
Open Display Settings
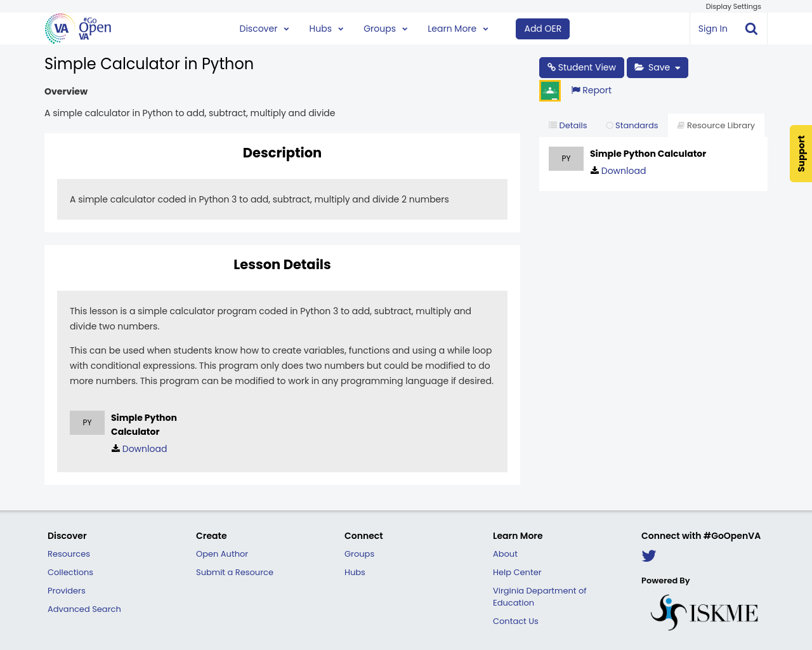[x=733, y=6]
